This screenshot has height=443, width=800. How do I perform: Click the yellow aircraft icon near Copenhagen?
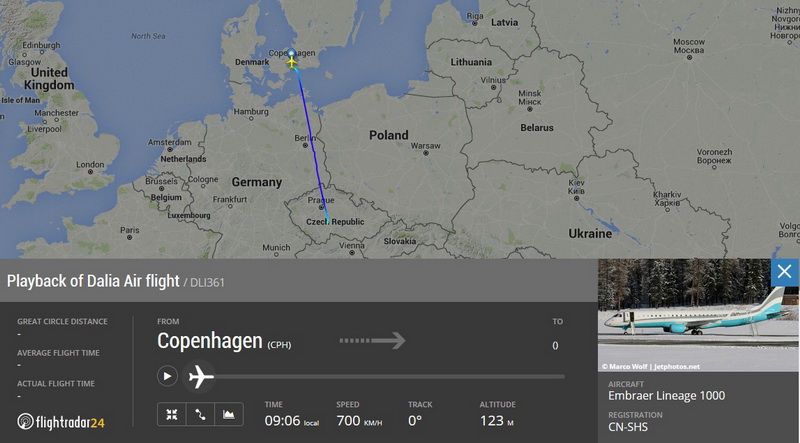(291, 62)
